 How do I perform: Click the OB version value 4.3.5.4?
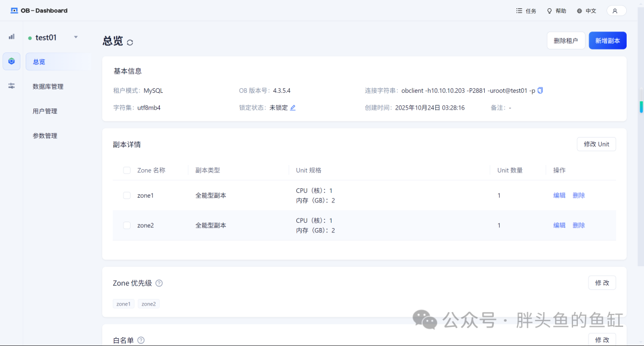tap(281, 91)
